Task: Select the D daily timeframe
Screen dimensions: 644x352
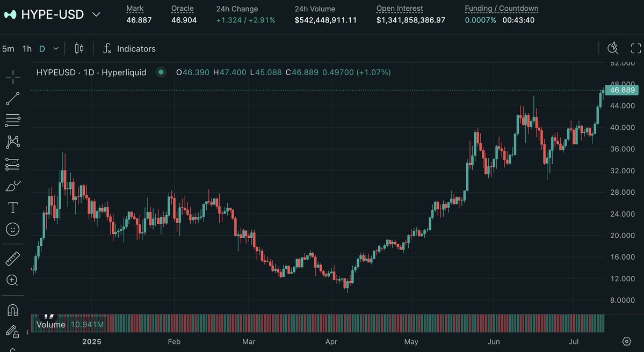Action: pos(42,49)
